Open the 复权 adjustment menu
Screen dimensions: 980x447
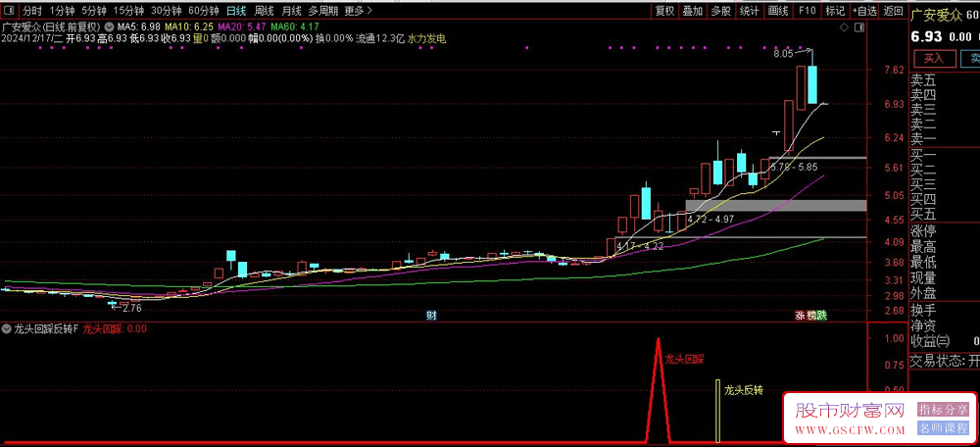point(665,11)
